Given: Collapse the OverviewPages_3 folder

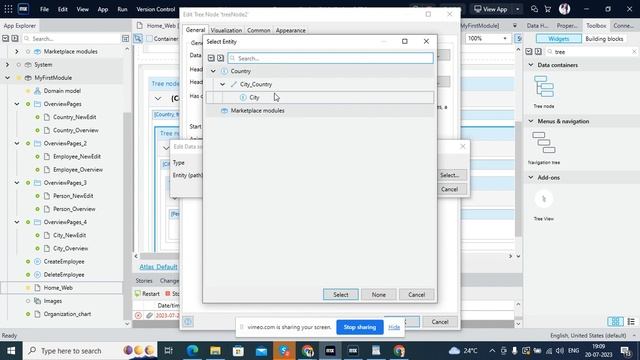Looking at the screenshot, I should [17, 182].
